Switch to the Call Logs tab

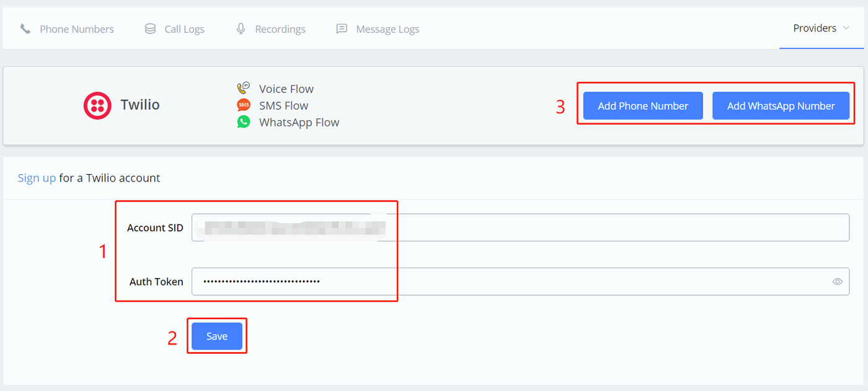[184, 29]
